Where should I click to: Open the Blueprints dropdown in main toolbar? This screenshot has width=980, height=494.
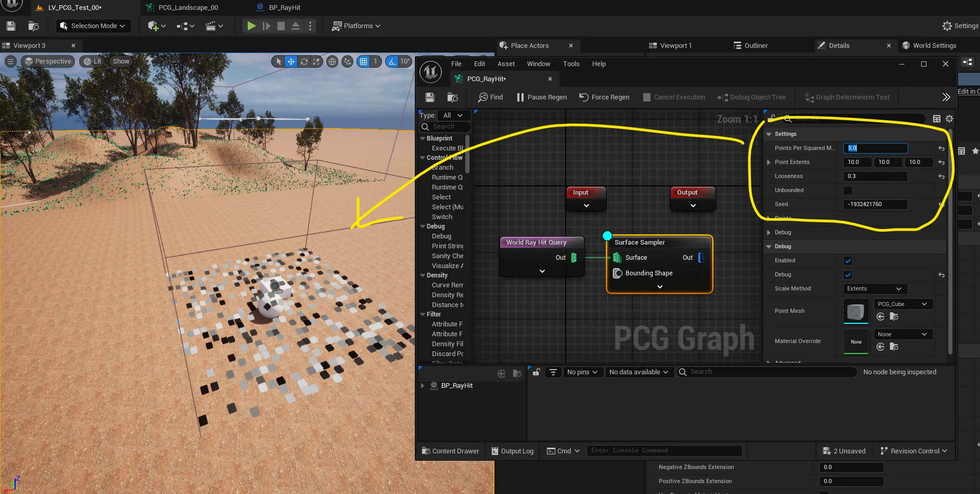[x=185, y=26]
